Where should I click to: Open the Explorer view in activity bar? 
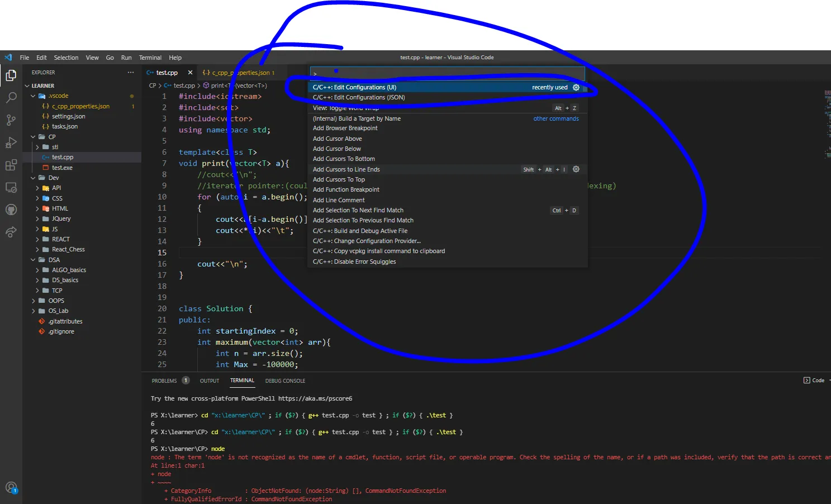[x=11, y=75]
